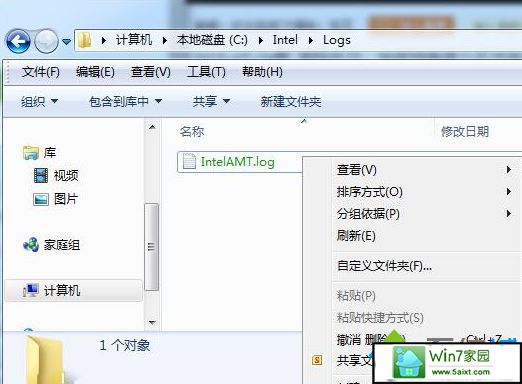Open the recent locations dropdown arrow
Image resolution: width=522 pixels, height=384 pixels.
(x=67, y=42)
